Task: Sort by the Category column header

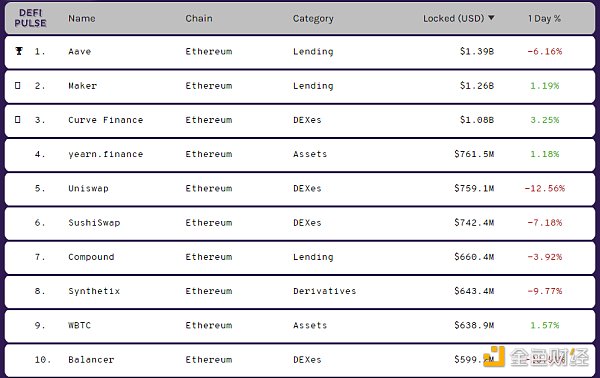Action: 313,19
